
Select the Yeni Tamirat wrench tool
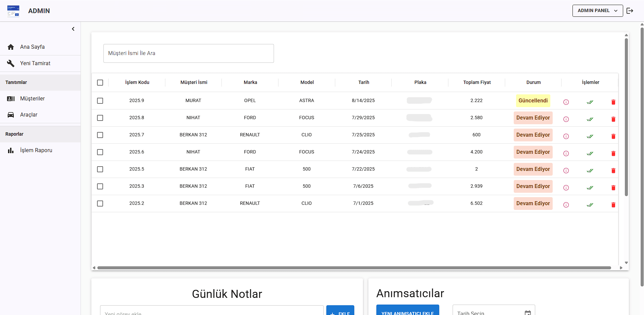pyautogui.click(x=11, y=63)
